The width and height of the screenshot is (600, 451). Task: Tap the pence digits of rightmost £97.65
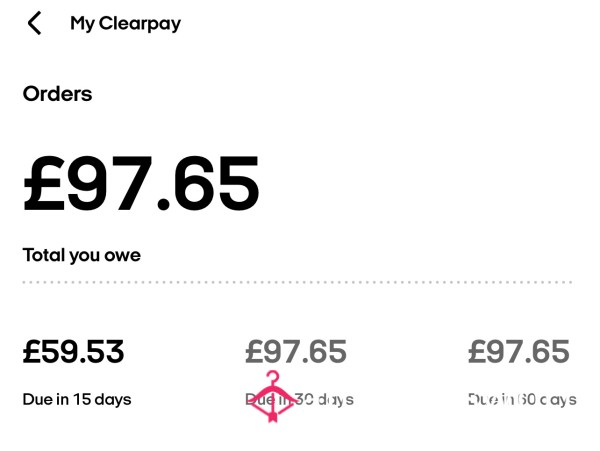tap(551, 352)
